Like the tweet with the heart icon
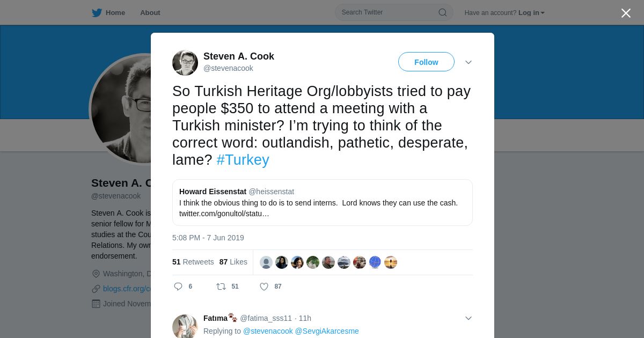 click(x=264, y=286)
